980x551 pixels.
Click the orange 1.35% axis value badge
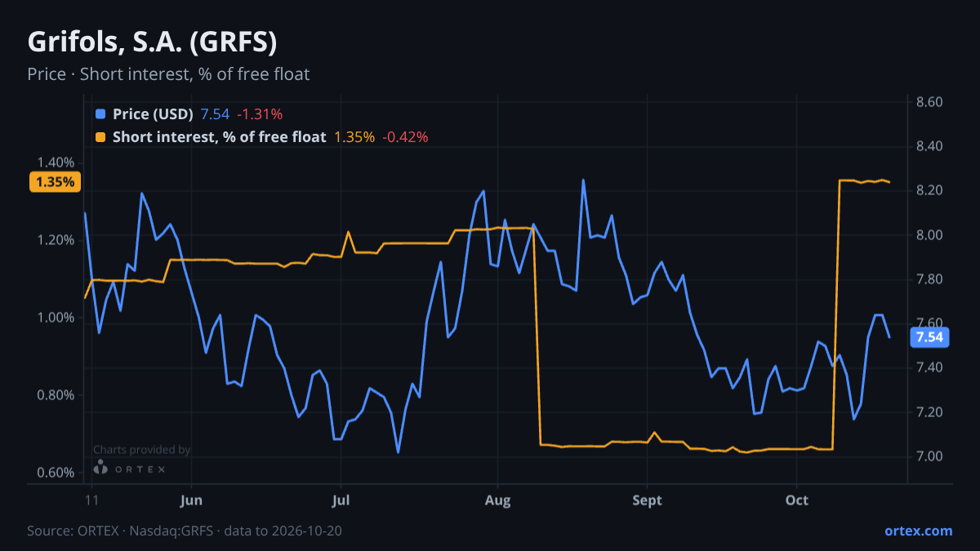pyautogui.click(x=56, y=182)
